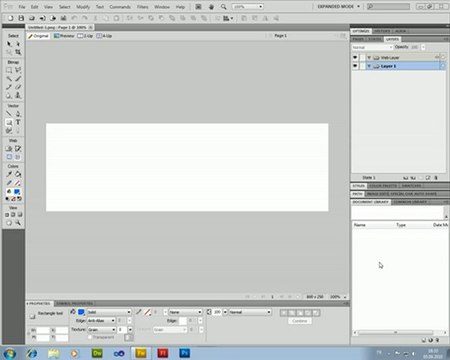
Task: Open the fill Edge Anti-Alias dropdown
Action: [x=101, y=320]
